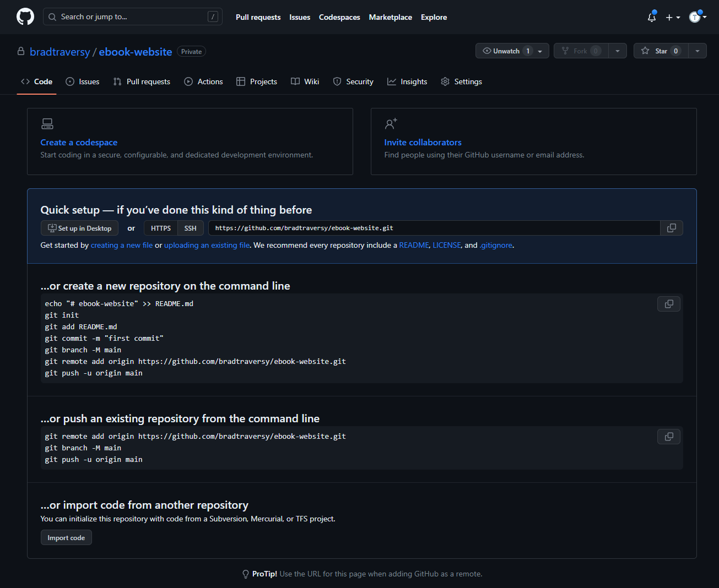The height and width of the screenshot is (588, 719).
Task: Click the disabled Fork button
Action: click(581, 51)
